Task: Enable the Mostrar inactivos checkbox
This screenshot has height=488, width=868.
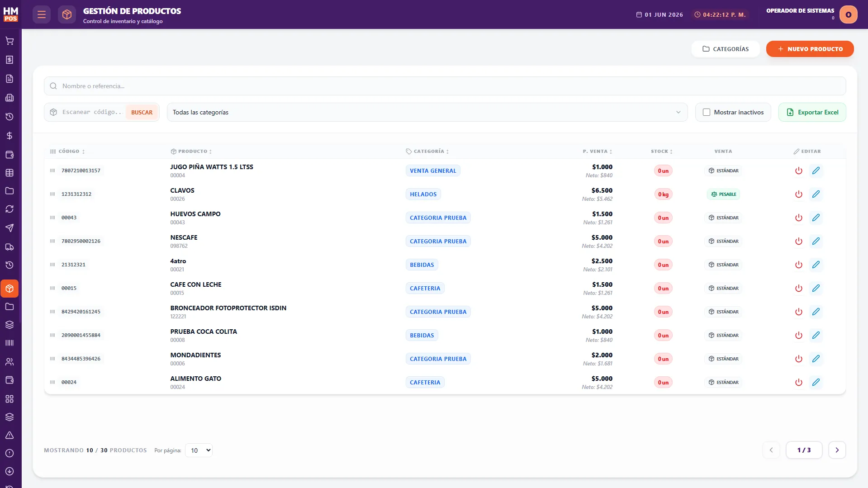Action: click(706, 112)
